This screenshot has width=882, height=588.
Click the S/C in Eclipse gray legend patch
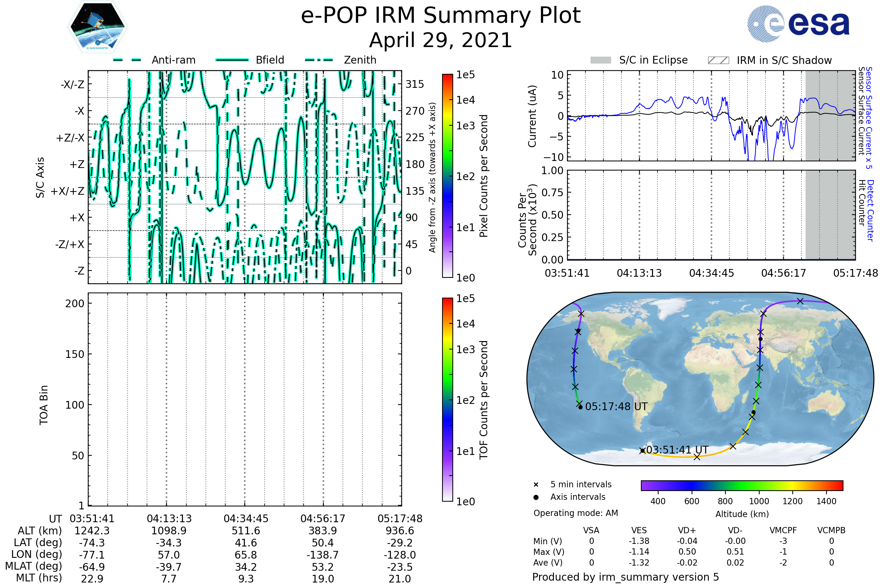(600, 60)
